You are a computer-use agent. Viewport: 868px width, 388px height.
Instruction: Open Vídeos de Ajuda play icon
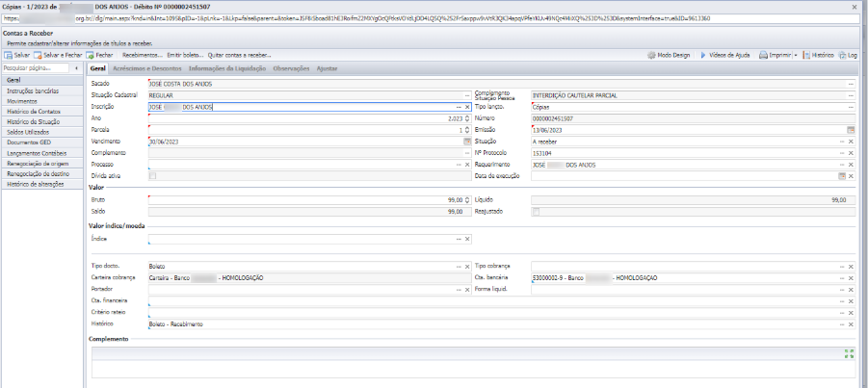click(x=703, y=55)
